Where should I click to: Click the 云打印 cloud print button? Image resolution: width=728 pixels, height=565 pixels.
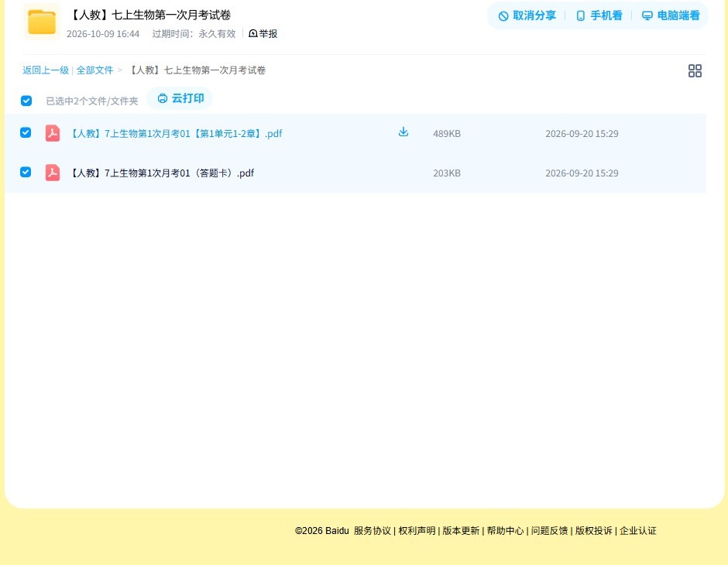[x=180, y=98]
